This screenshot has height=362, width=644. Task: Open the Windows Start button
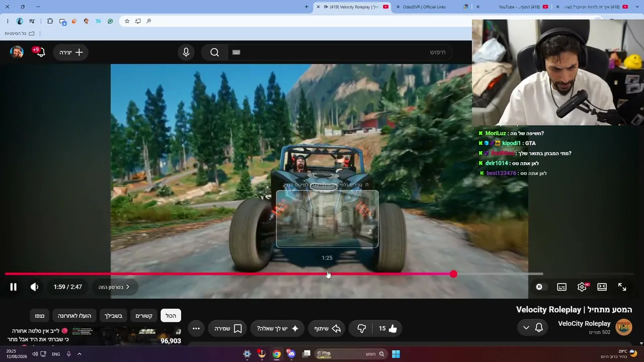pos(396,354)
